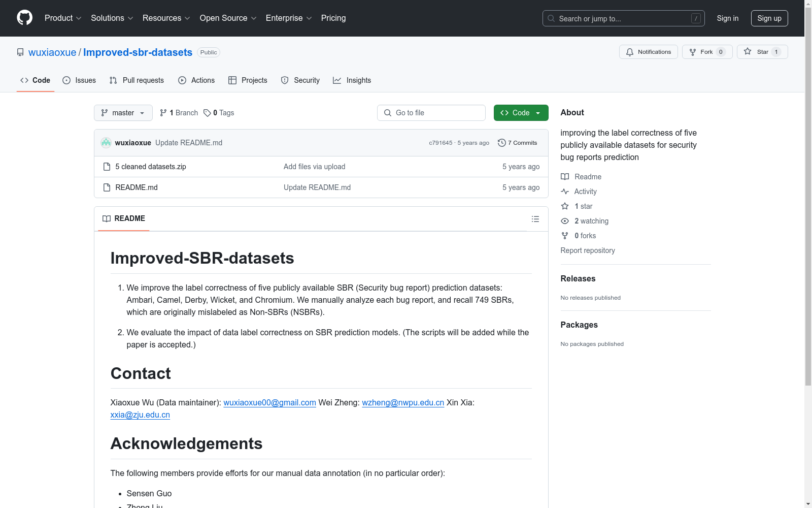The image size is (812, 508).
Task: Click the star icon in Star button
Action: pyautogui.click(x=748, y=51)
